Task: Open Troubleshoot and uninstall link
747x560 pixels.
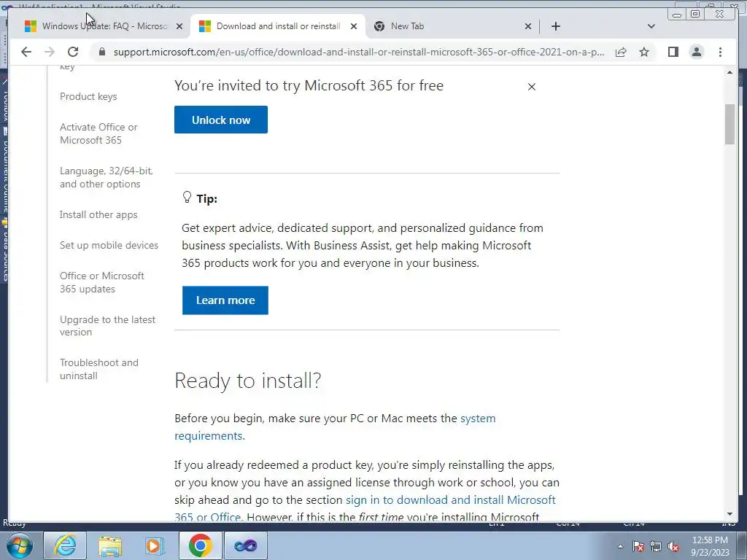Action: [99, 369]
